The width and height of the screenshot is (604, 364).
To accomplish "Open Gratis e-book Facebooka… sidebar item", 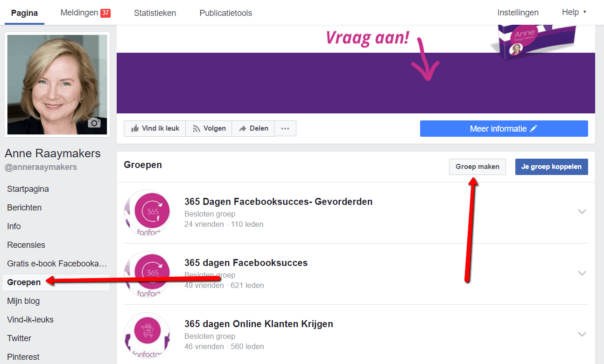I will click(x=57, y=264).
